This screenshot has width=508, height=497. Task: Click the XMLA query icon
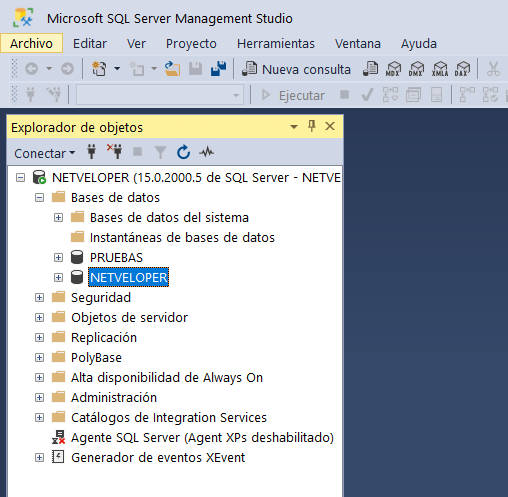[x=440, y=69]
